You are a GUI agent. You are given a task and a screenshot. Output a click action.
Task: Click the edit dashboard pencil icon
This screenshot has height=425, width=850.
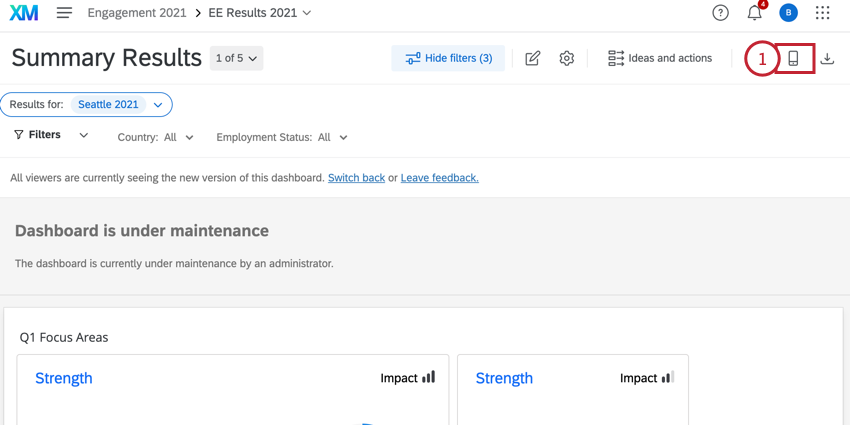point(532,58)
